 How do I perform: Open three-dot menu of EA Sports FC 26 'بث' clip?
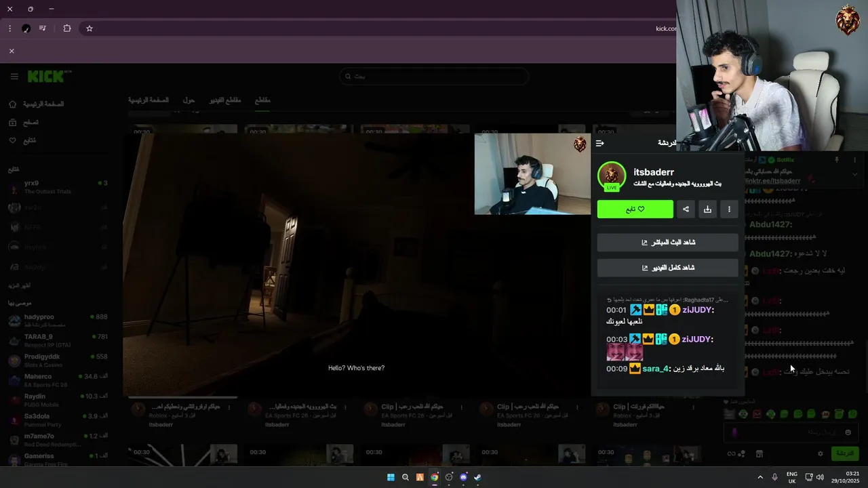click(x=345, y=407)
